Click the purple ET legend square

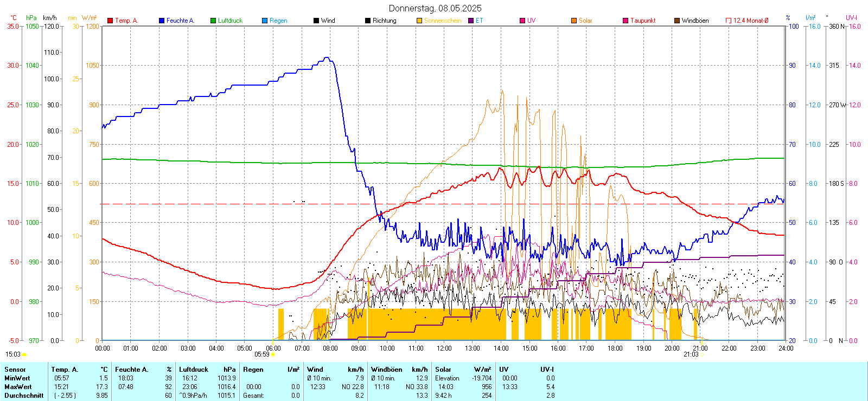point(471,21)
